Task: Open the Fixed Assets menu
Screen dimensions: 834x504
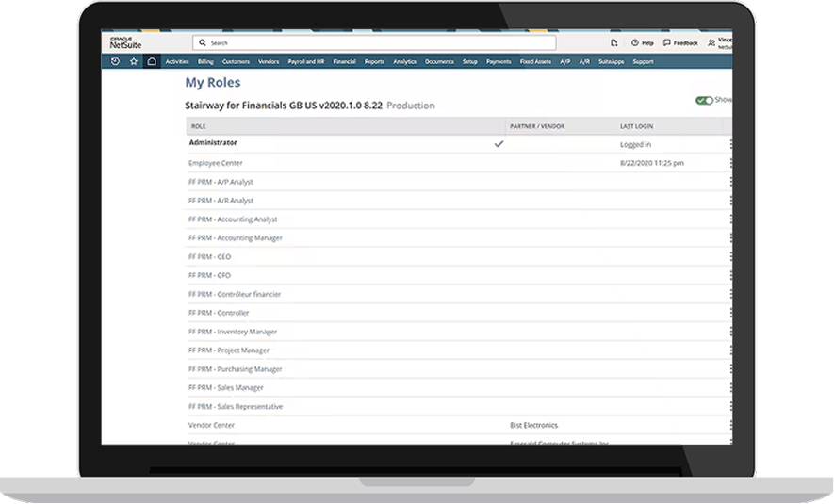Action: tap(535, 61)
